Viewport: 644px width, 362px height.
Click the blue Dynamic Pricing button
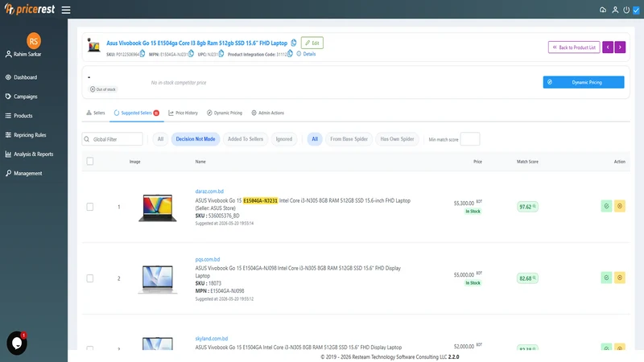click(x=584, y=82)
